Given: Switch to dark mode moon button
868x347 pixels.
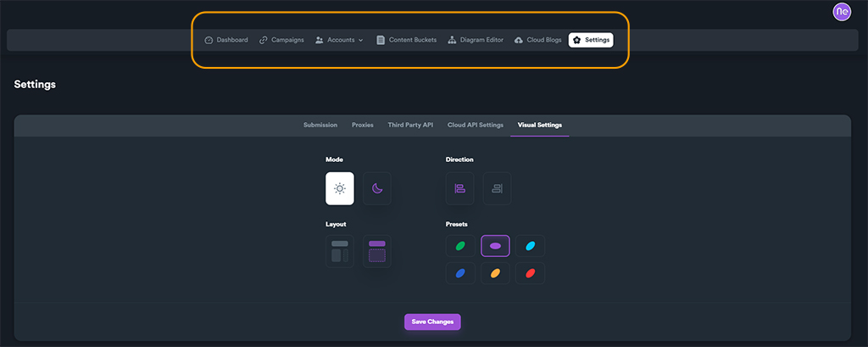Looking at the screenshot, I should [377, 188].
